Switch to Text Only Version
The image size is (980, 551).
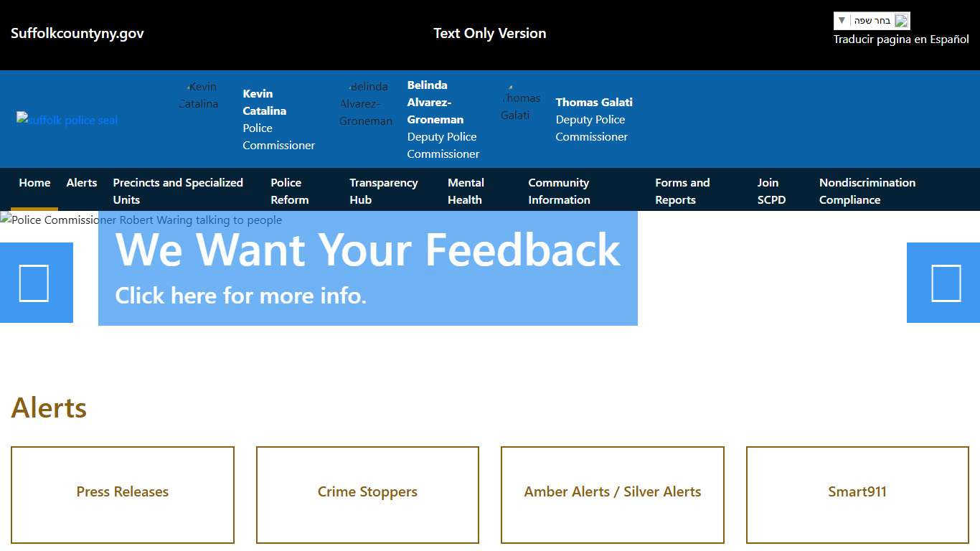(489, 34)
